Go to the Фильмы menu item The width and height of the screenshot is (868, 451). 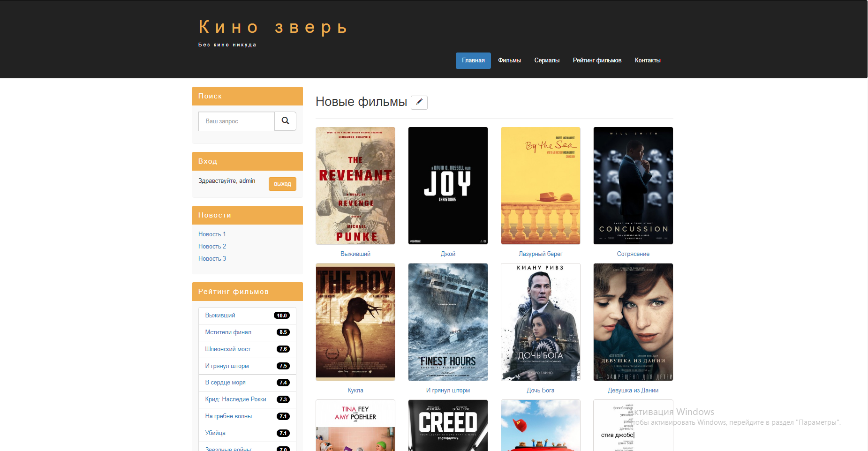pyautogui.click(x=509, y=60)
